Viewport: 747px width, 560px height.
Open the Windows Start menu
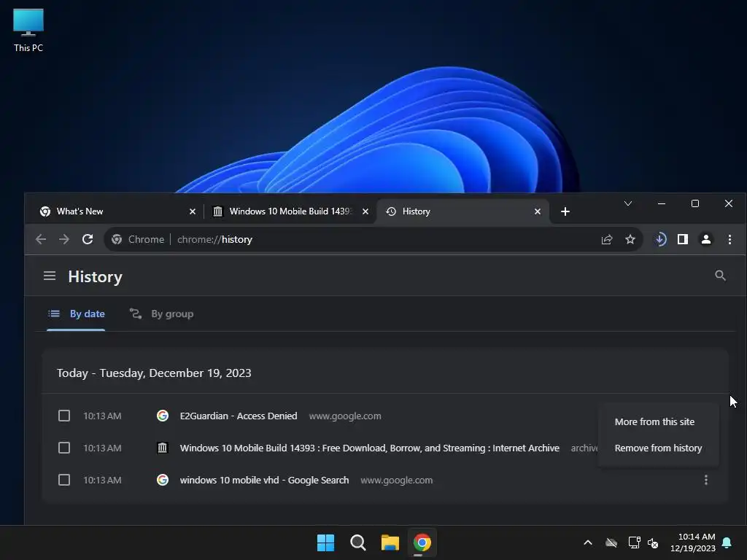click(x=326, y=542)
